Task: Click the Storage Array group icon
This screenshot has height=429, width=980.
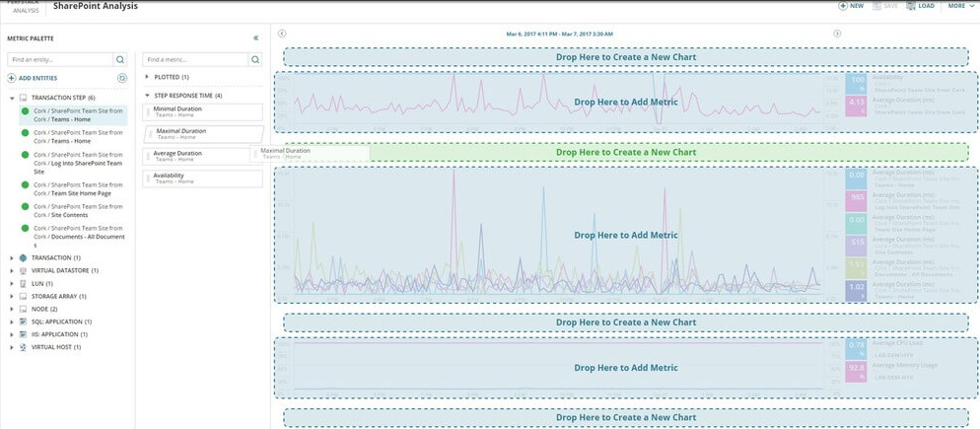Action: [x=23, y=297]
